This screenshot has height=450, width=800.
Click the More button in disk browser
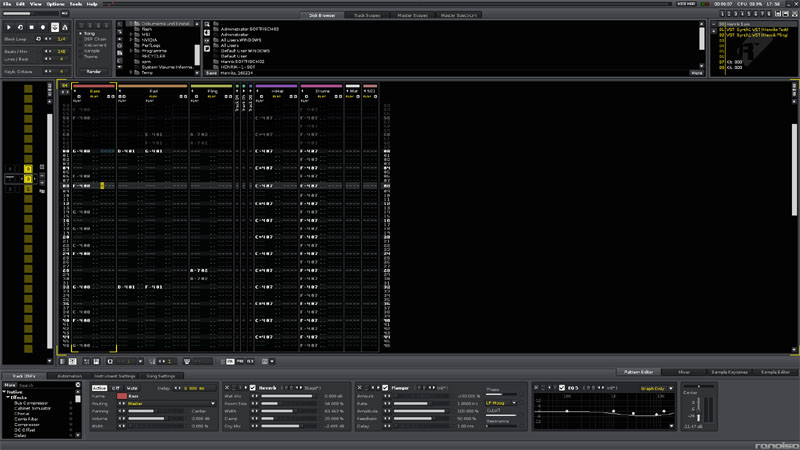(696, 73)
